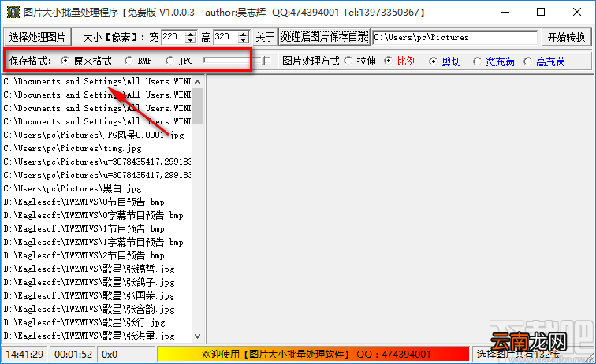Select list row 歌星\张洪里.jpg
The image size is (596, 364).
(x=97, y=336)
